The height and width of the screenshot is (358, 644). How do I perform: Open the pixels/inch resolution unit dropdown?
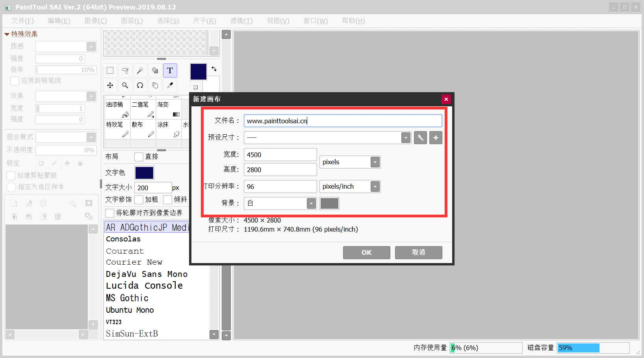coord(375,186)
